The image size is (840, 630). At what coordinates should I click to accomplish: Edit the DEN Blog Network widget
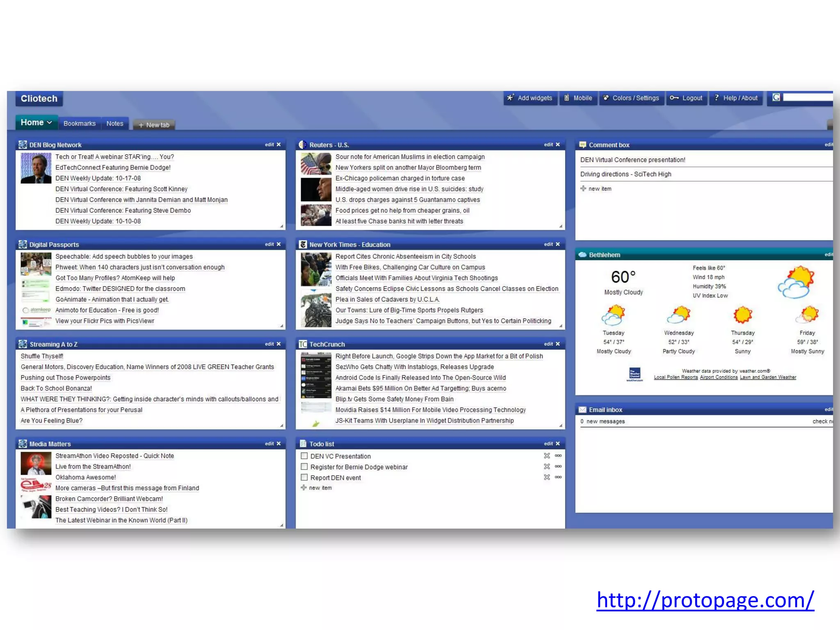pos(269,144)
